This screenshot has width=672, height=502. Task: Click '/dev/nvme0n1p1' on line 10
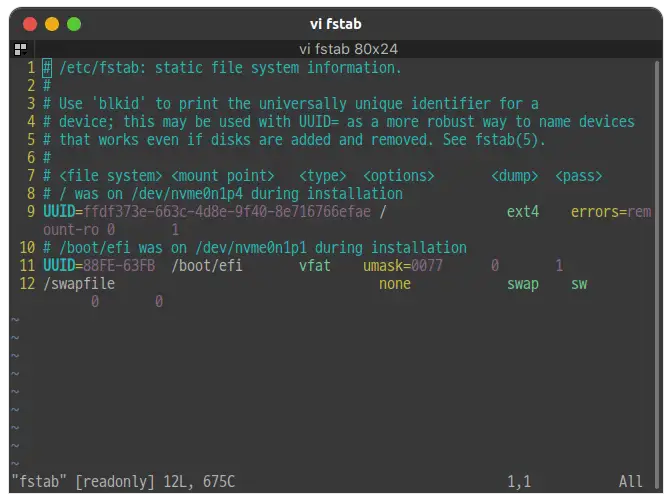click(251, 248)
